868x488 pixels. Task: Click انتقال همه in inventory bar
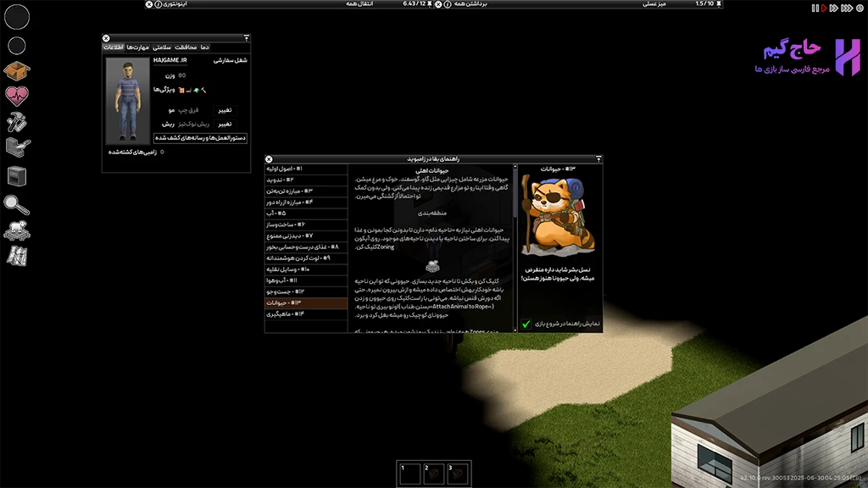359,4
